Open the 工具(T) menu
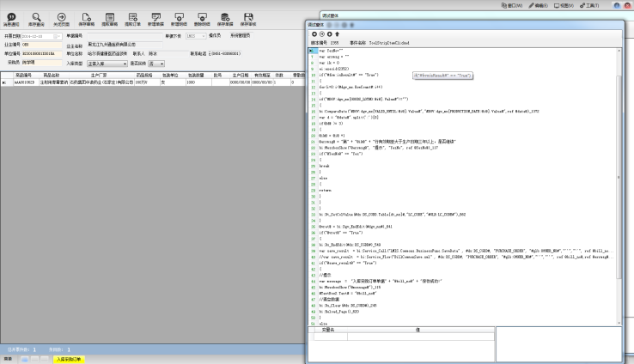 (x=588, y=5)
